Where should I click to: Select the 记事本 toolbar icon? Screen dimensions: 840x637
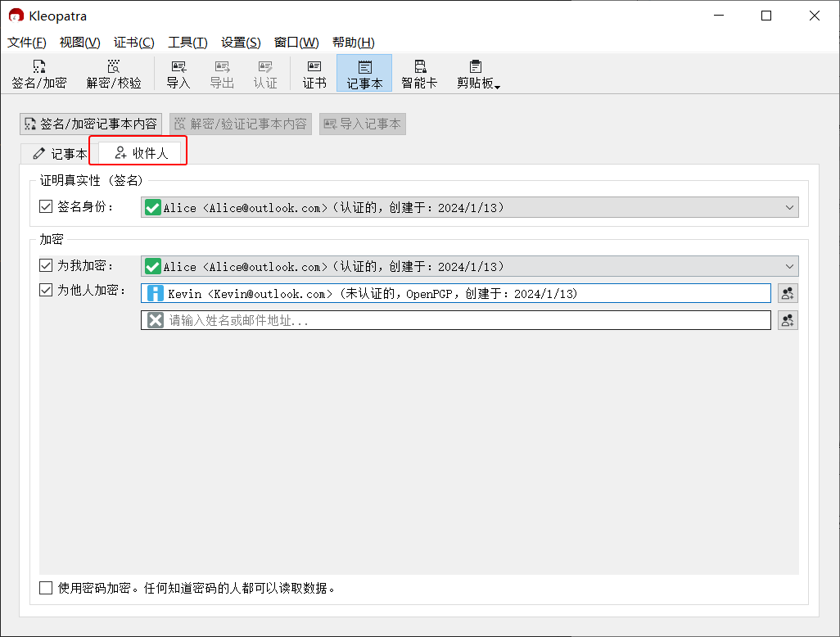pyautogui.click(x=364, y=74)
